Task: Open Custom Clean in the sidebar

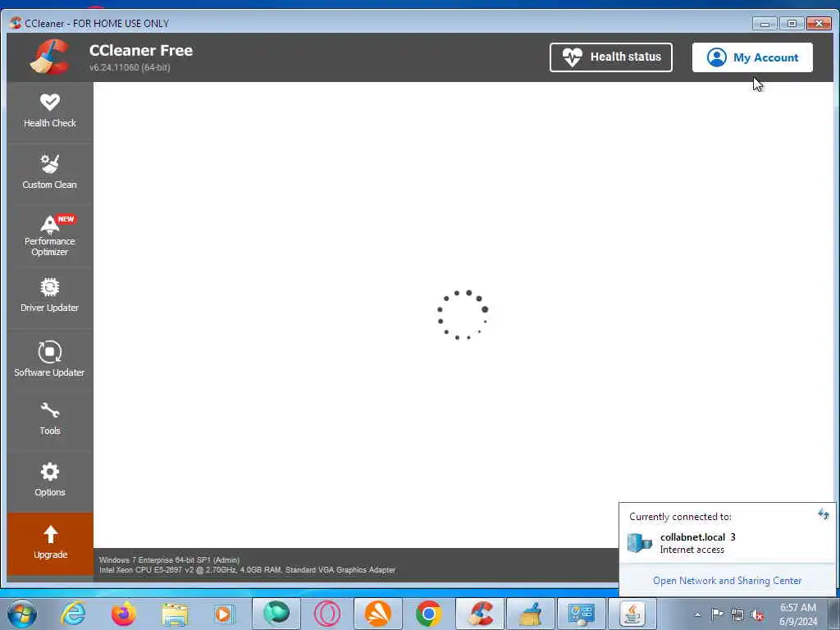Action: [x=50, y=172]
